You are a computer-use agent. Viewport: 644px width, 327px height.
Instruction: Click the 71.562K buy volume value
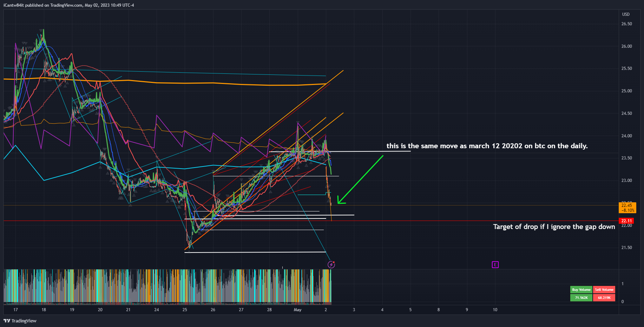[581, 297]
